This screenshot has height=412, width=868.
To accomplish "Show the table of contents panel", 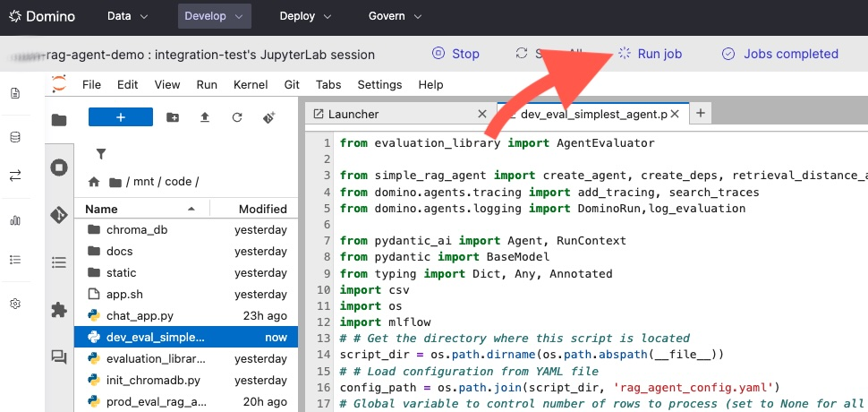I will click(59, 262).
